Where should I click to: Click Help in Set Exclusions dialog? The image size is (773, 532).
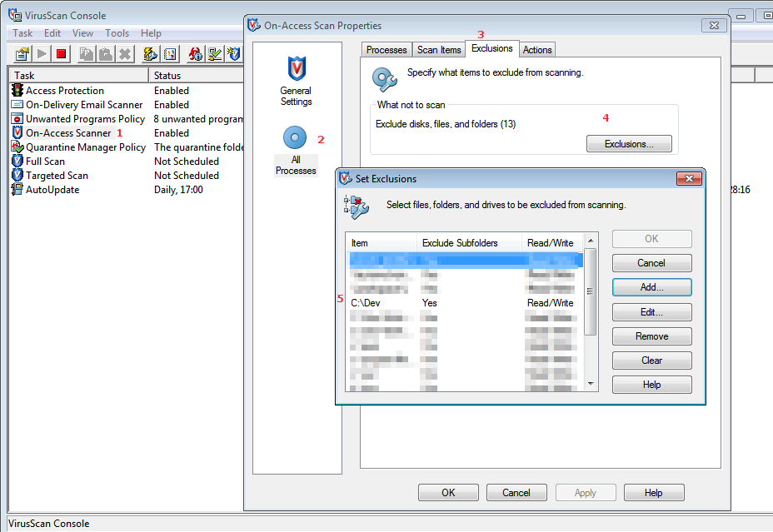click(x=651, y=385)
